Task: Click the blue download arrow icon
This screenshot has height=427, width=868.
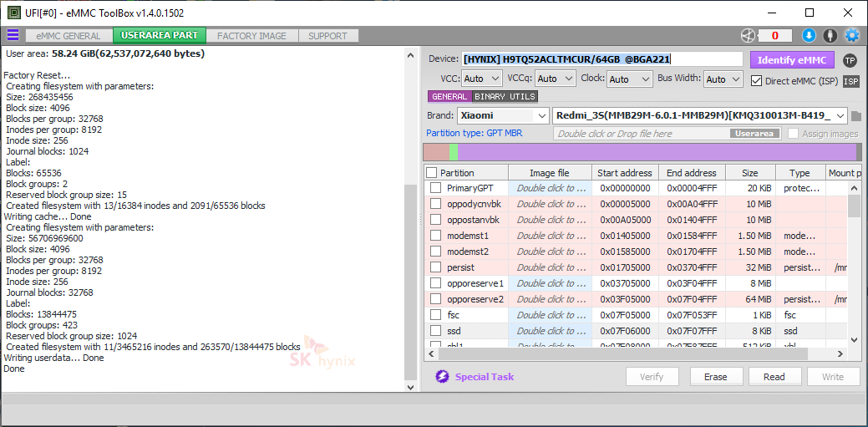Action: 808,35
